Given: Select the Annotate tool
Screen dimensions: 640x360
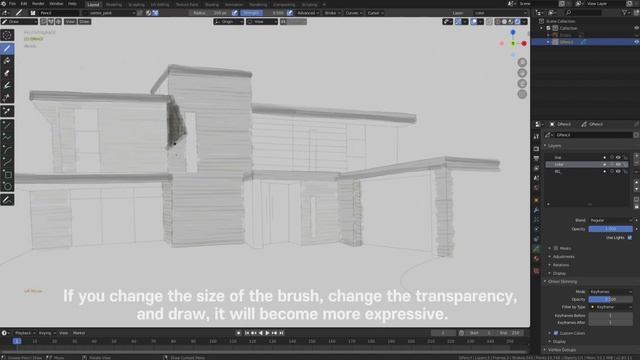Looking at the screenshot, I should (x=7, y=200).
